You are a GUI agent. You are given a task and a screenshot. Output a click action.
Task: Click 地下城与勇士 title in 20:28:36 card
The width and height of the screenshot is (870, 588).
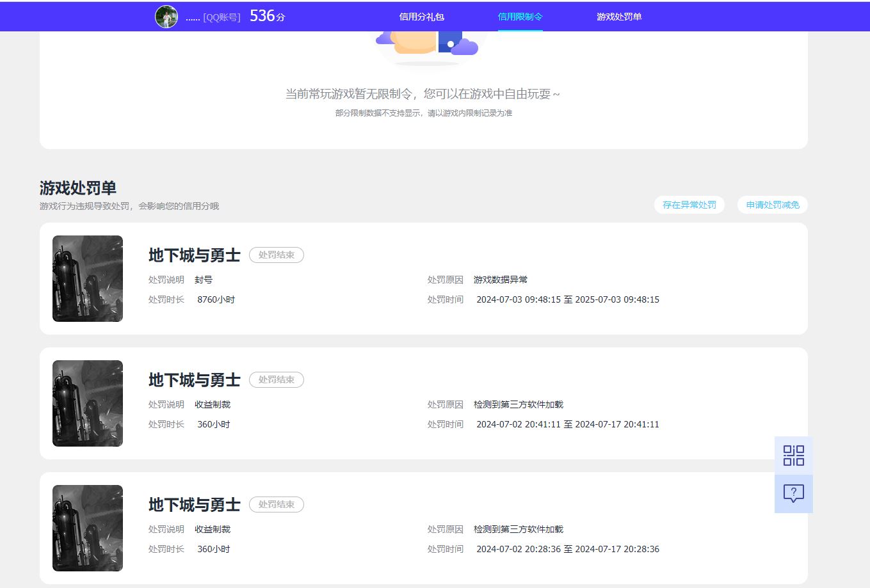tap(195, 505)
